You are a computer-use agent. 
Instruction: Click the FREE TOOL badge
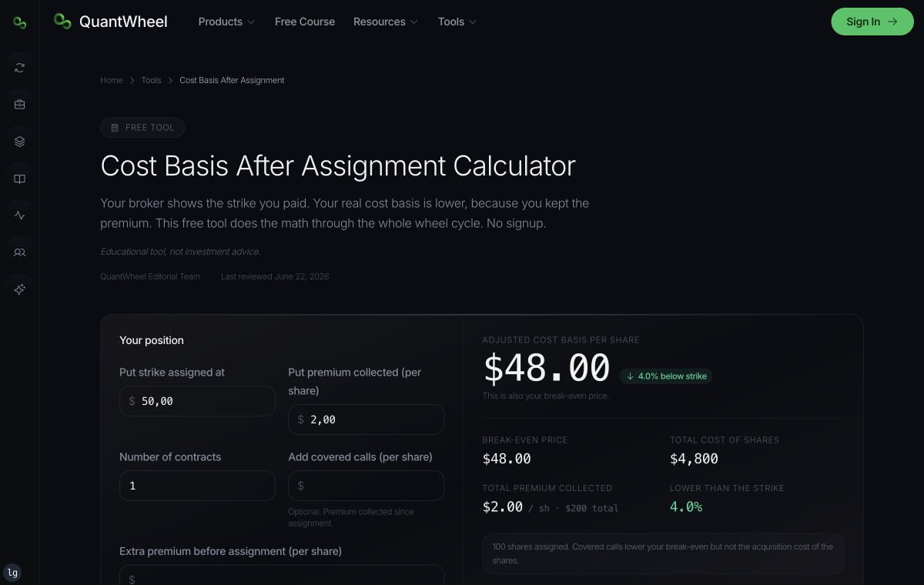pos(142,128)
